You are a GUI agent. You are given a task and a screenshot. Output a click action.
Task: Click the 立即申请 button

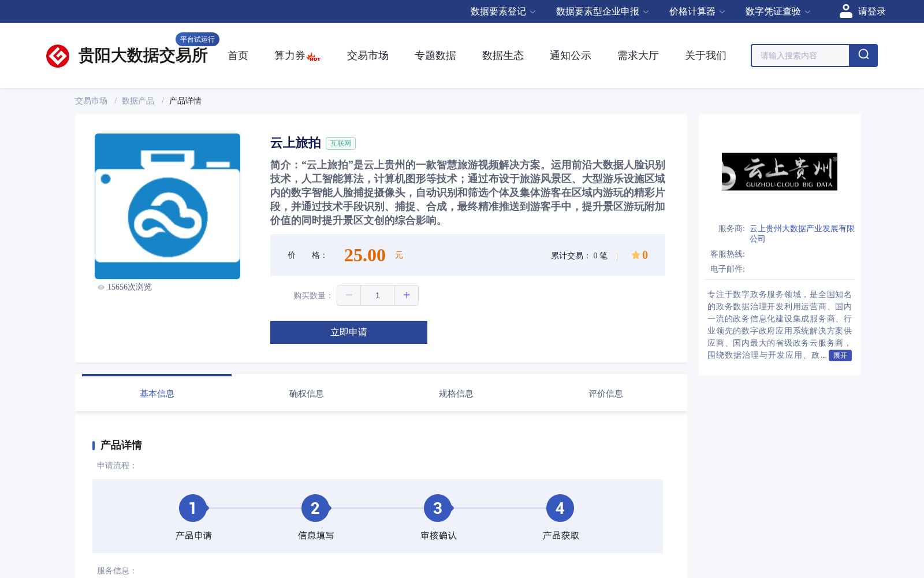pos(349,332)
